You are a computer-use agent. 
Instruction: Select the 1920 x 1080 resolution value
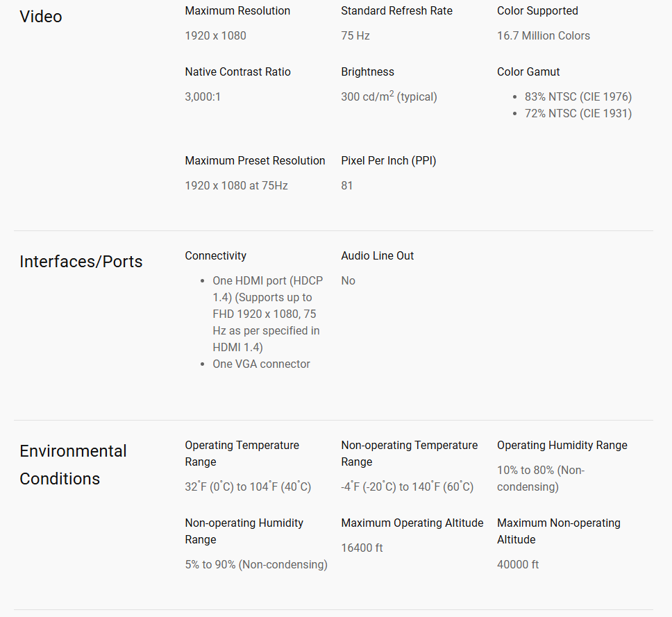216,35
